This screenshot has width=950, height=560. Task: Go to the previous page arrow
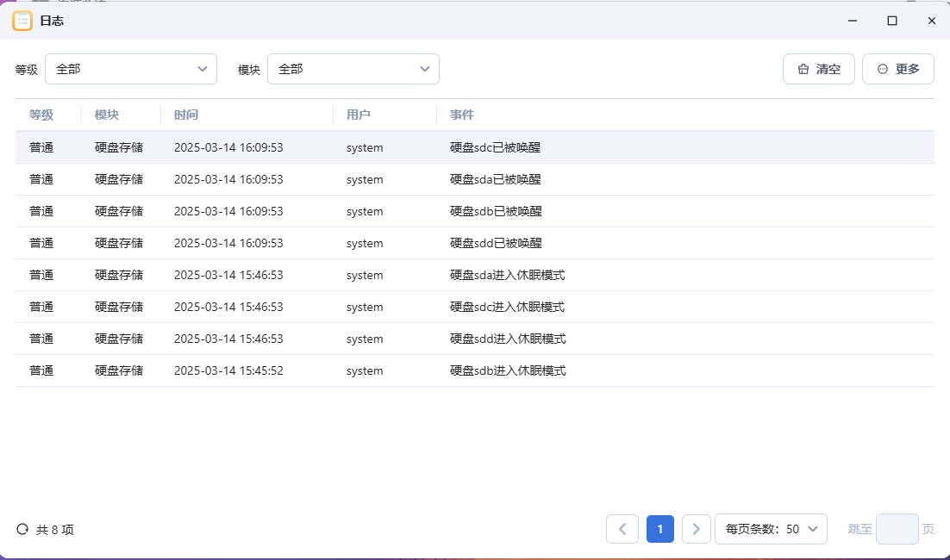click(622, 529)
